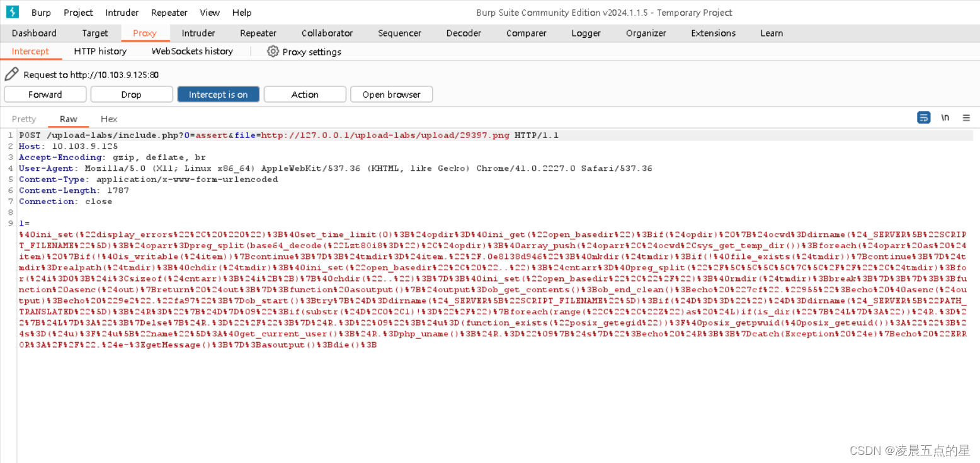Image resolution: width=980 pixels, height=463 pixels.
Task: Switch to the Dashboard tab
Action: (x=34, y=33)
